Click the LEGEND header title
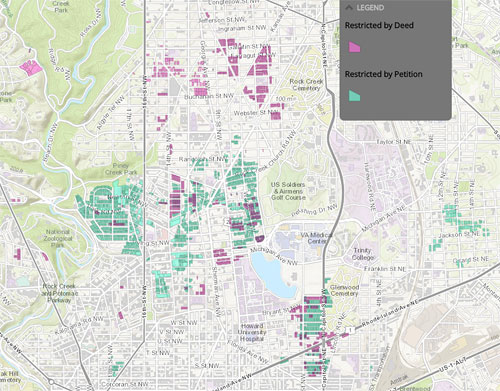Viewport: 500px width, 391px height. coord(370,7)
